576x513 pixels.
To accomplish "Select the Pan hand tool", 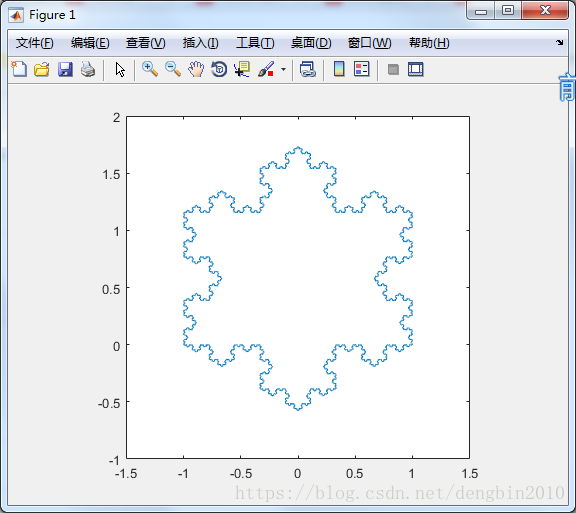I will (x=196, y=69).
